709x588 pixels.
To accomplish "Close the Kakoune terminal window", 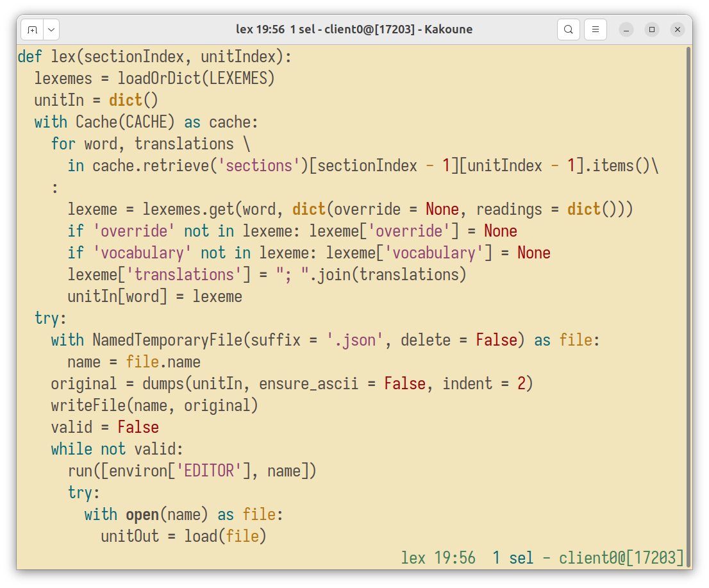I will (x=678, y=30).
